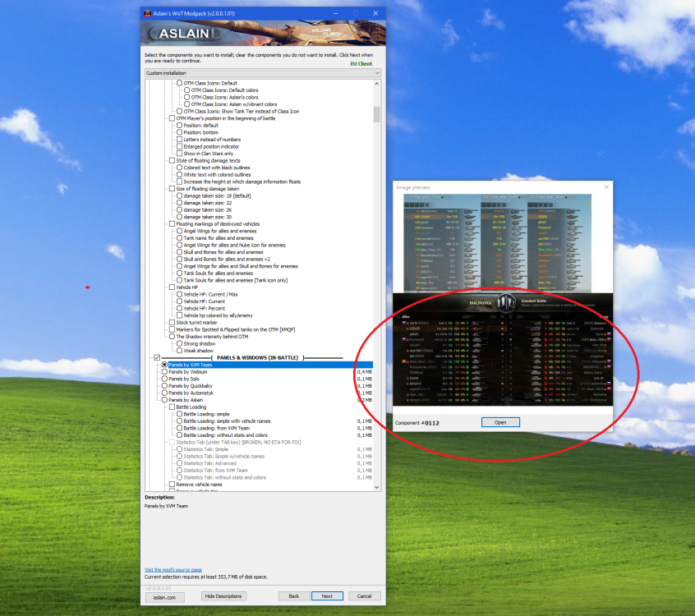Screen dimensions: 695x616
Task: Enable Vehicle hp colored by ally/enemy
Action: pyautogui.click(x=180, y=315)
